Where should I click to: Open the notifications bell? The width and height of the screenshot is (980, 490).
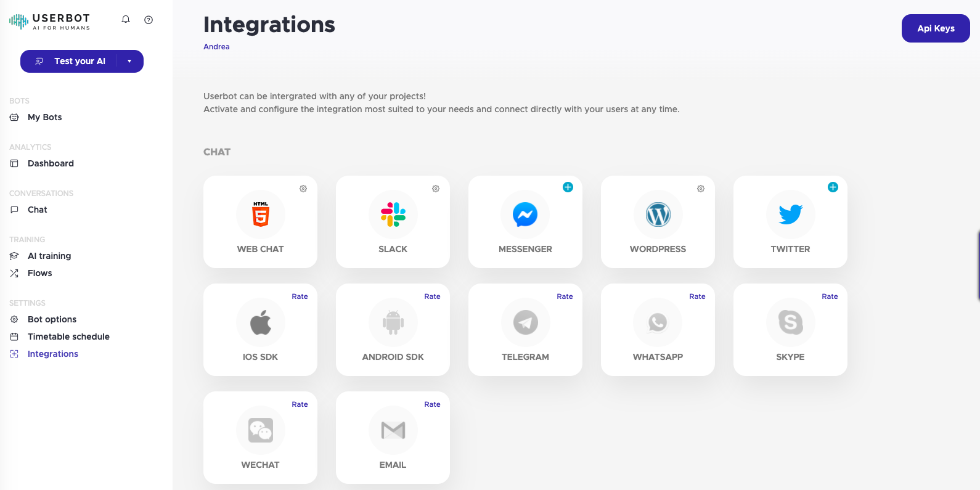[x=126, y=20]
